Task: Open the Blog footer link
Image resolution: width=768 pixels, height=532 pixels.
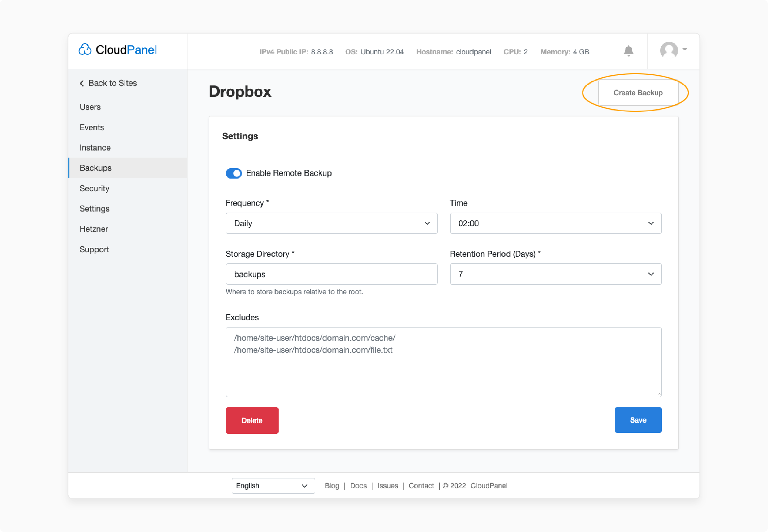Action: pyautogui.click(x=332, y=486)
